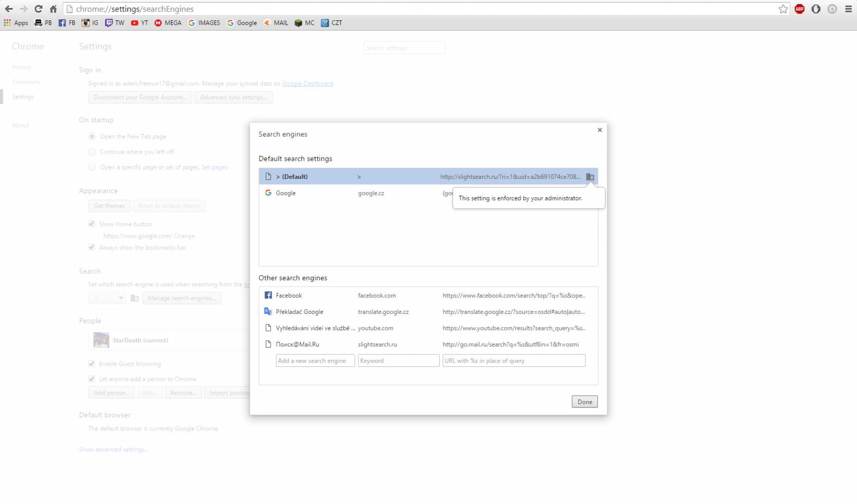Toggle Enable Guest browsing checkbox
Screen dimensions: 857x504
tap(92, 364)
